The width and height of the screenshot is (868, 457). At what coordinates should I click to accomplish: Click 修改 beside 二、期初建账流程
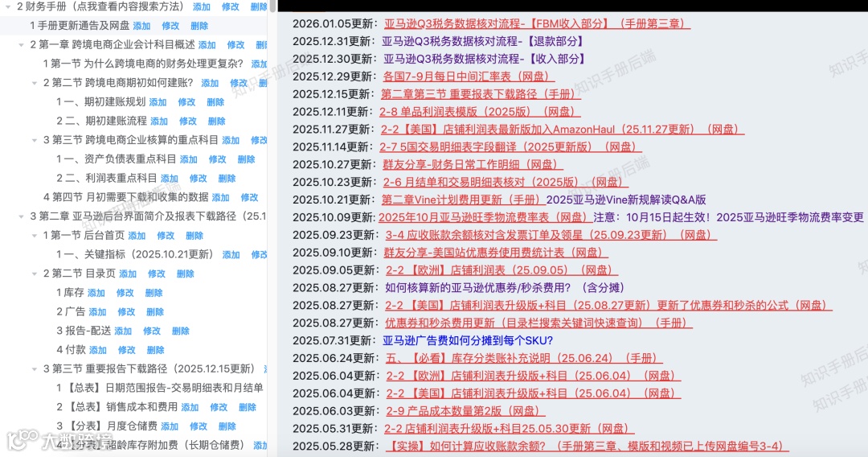187,121
